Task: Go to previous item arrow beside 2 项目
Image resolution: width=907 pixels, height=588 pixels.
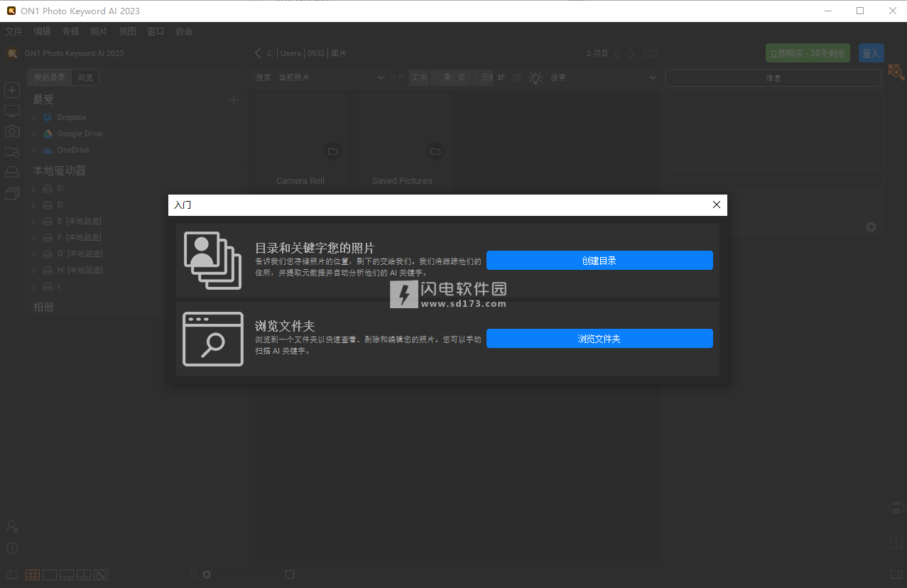Action: tap(616, 53)
